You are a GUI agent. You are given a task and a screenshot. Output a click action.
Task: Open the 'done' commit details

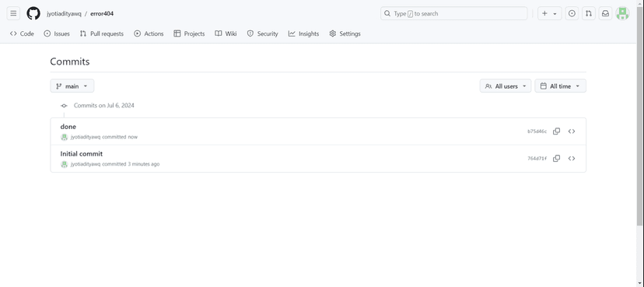click(x=68, y=127)
